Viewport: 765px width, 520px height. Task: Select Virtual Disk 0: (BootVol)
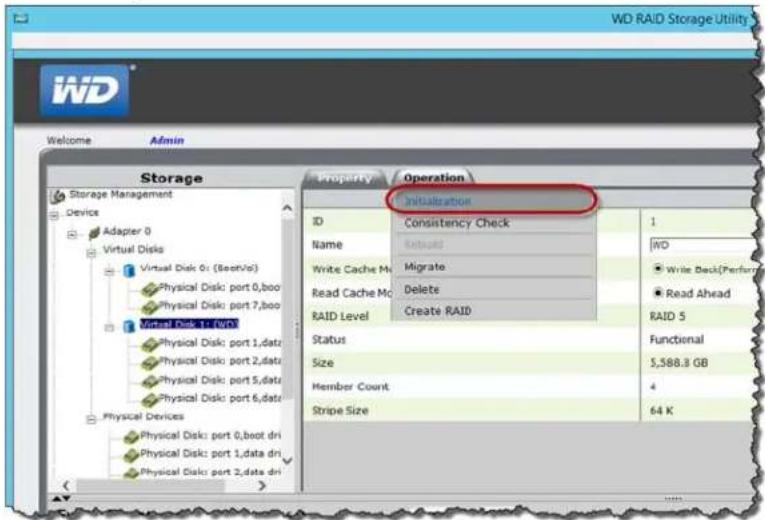click(199, 268)
